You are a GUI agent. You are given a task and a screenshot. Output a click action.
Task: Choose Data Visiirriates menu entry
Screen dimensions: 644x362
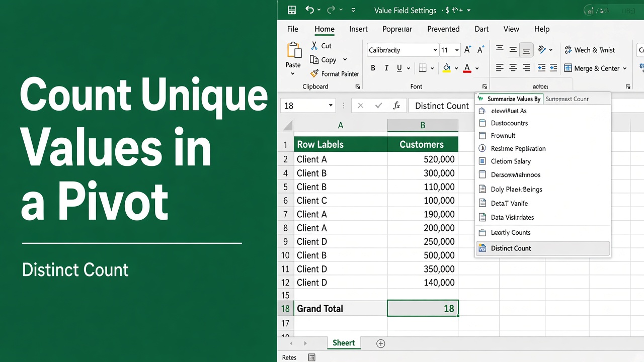(543, 218)
